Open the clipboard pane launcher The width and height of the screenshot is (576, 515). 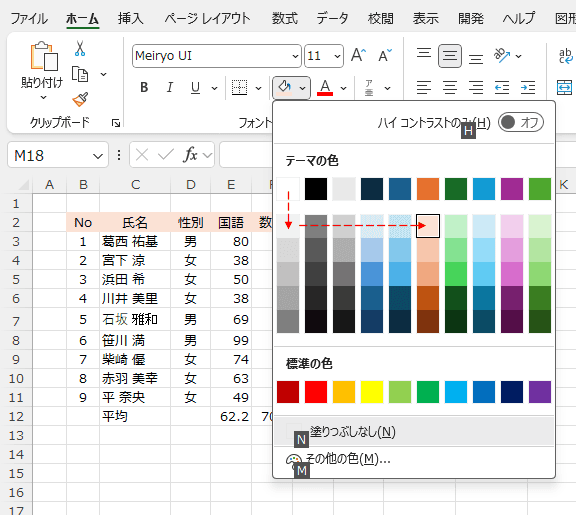tap(116, 123)
